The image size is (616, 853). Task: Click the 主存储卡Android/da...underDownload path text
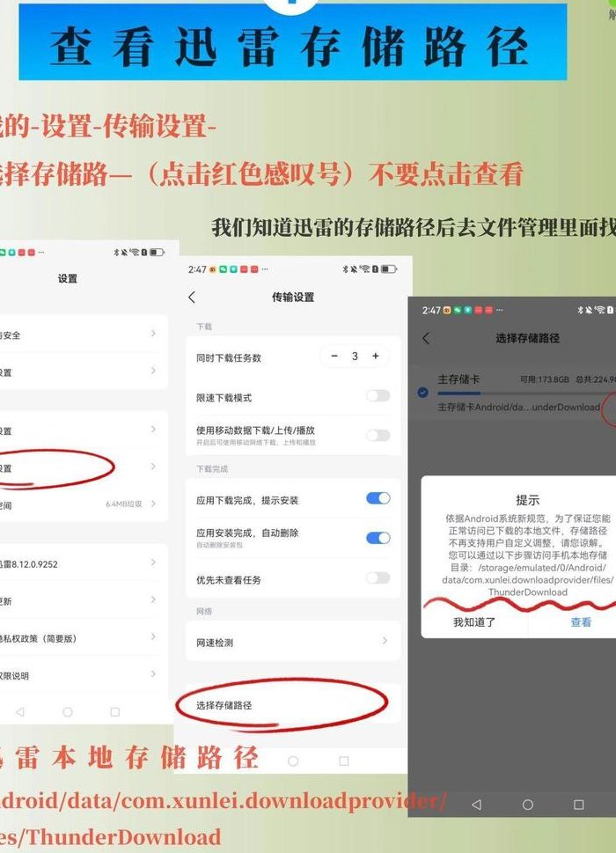pyautogui.click(x=518, y=407)
